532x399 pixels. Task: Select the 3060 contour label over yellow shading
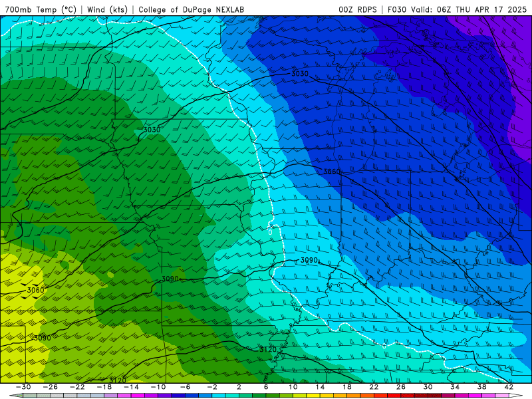click(36, 290)
